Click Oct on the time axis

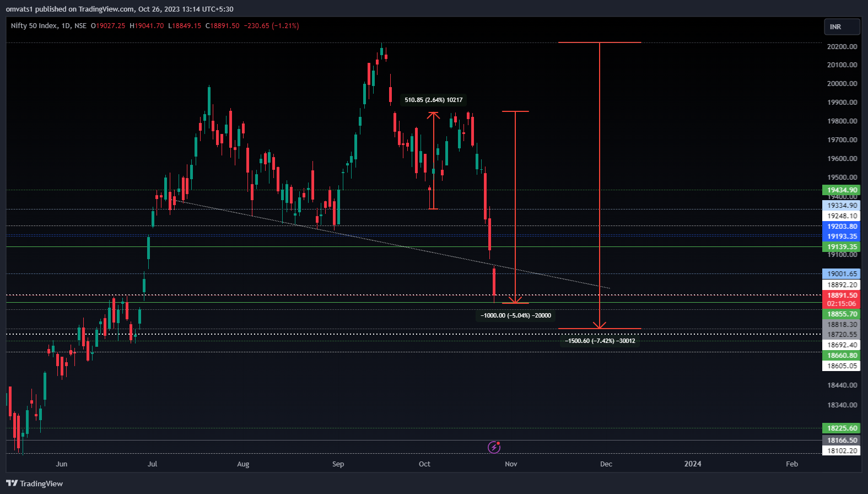(x=424, y=464)
